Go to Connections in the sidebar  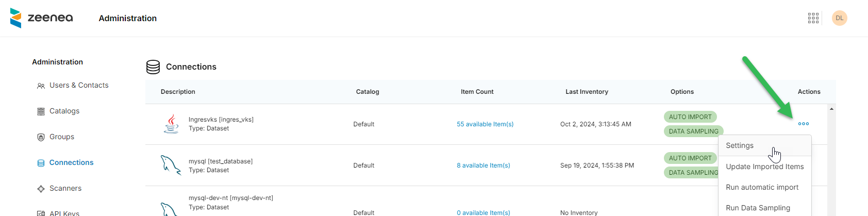(x=71, y=162)
